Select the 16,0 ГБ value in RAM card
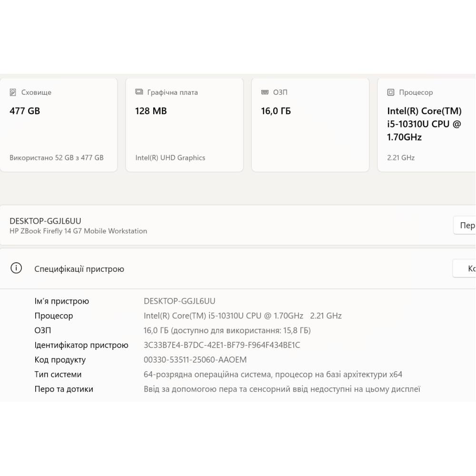 click(x=276, y=111)
